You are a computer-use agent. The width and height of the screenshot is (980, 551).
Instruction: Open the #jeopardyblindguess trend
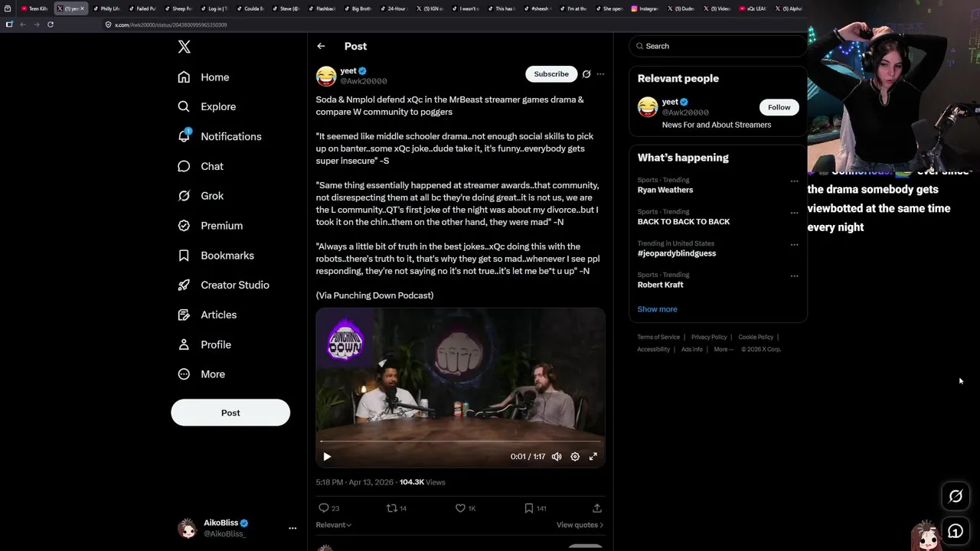[x=677, y=253]
